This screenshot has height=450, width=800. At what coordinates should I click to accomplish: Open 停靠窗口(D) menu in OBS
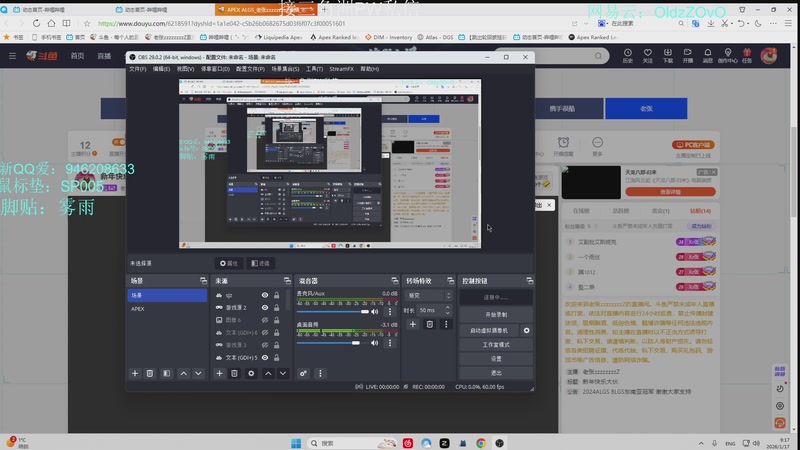click(215, 69)
